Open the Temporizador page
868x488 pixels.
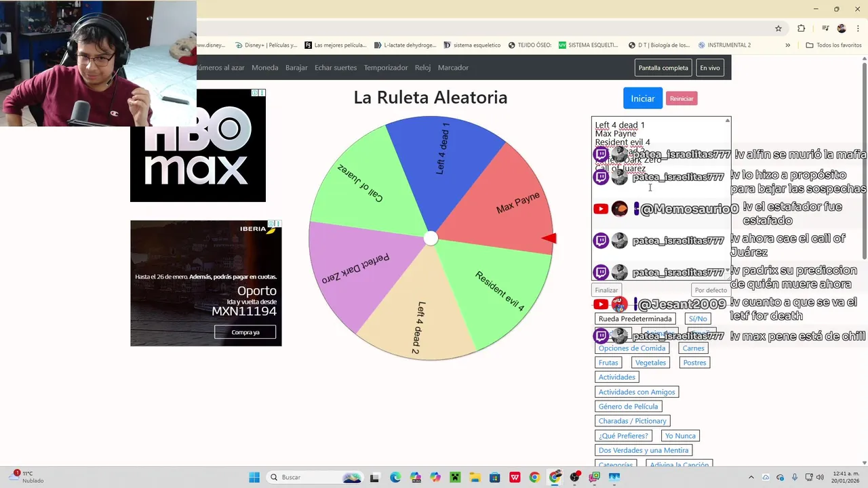[x=386, y=68]
